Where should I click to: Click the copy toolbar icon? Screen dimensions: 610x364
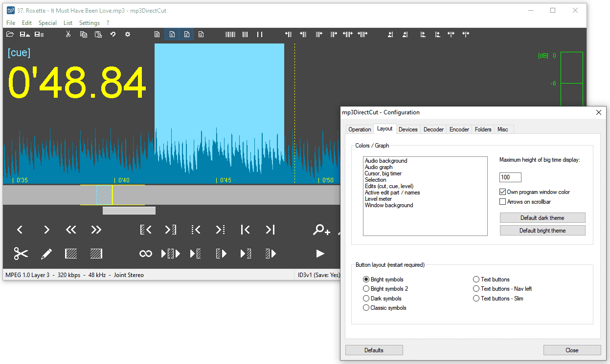pos(83,34)
